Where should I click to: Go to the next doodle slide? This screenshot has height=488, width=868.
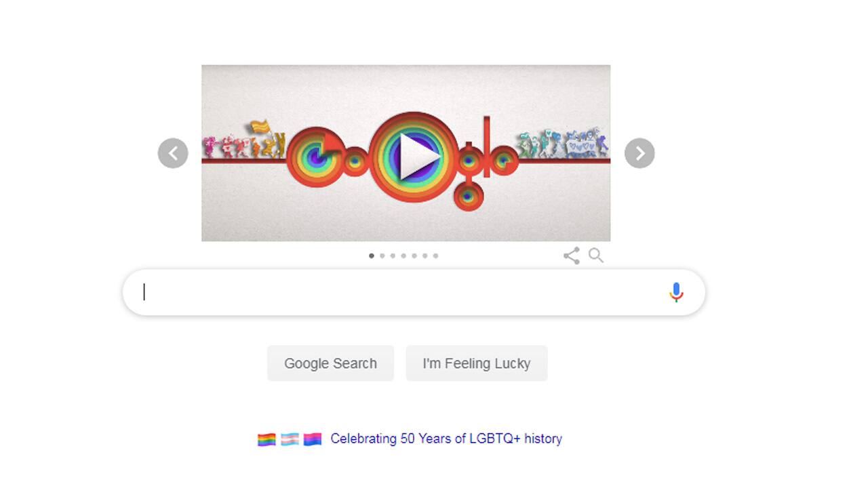pyautogui.click(x=639, y=153)
